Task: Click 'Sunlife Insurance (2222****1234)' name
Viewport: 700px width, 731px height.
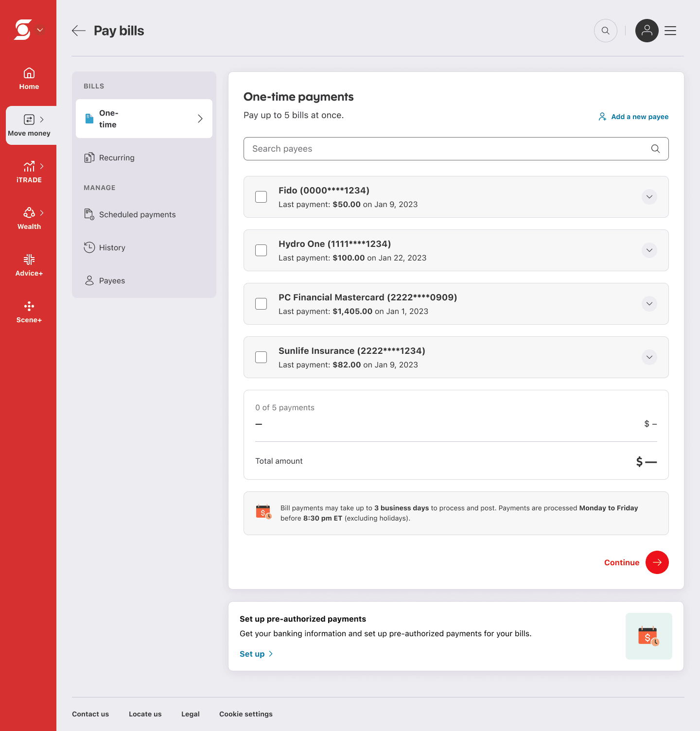Action: point(352,351)
